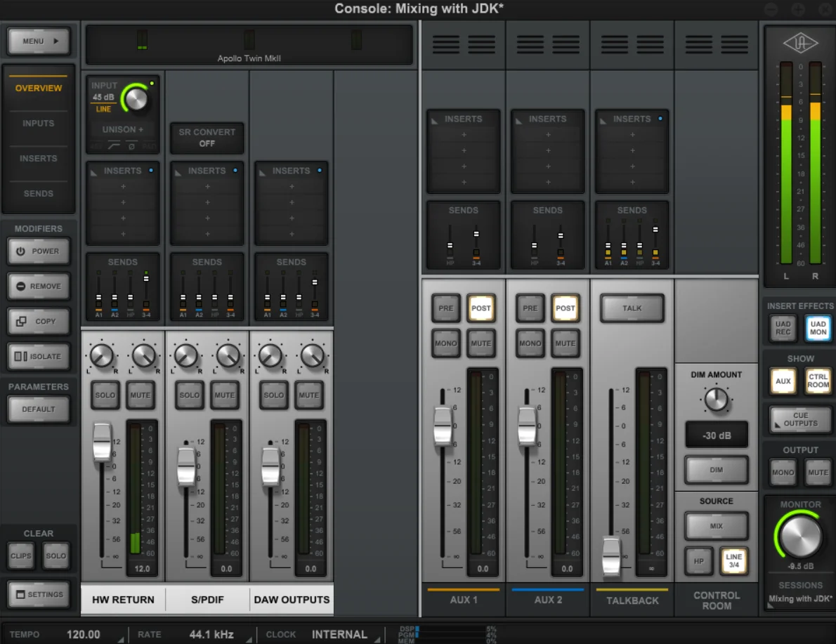Open CUE OUTPUTS popup

pos(800,419)
